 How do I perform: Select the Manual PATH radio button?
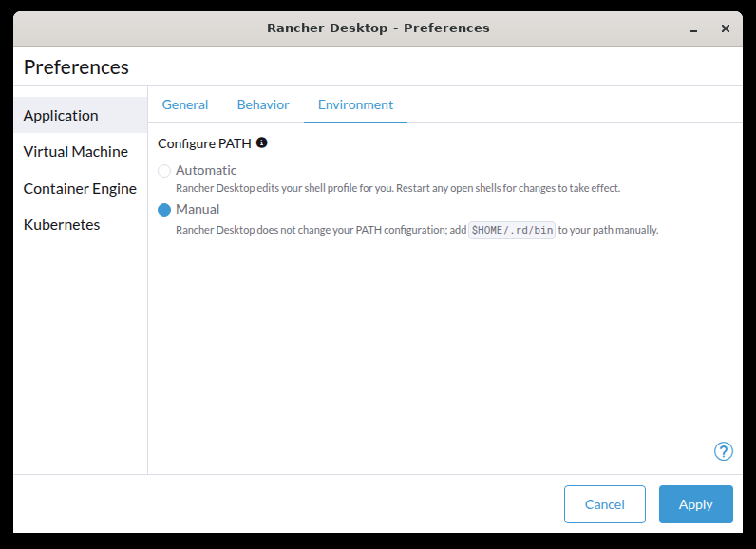pos(164,210)
